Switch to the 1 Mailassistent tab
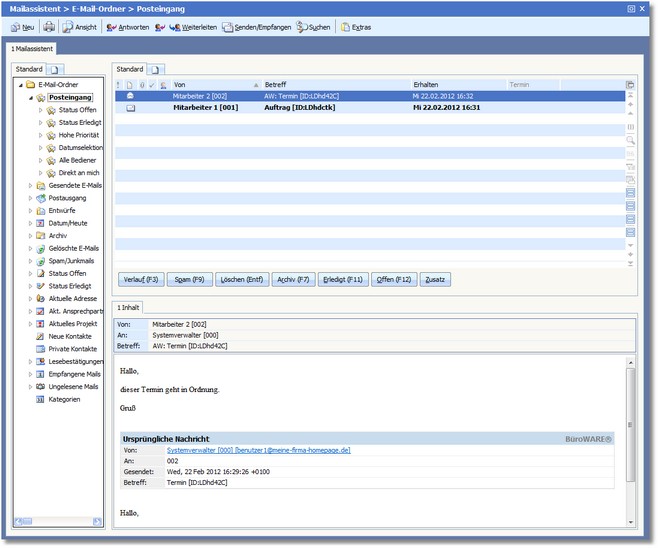Viewport: 658px width, 548px height. [x=33, y=48]
